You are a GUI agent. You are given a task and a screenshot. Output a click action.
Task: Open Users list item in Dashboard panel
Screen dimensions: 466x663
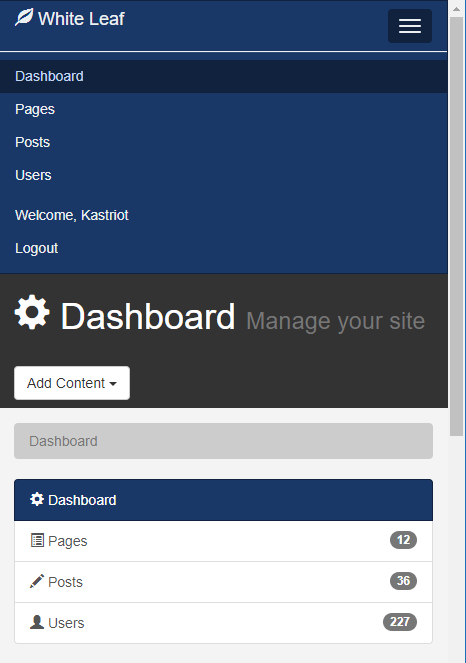click(x=223, y=623)
